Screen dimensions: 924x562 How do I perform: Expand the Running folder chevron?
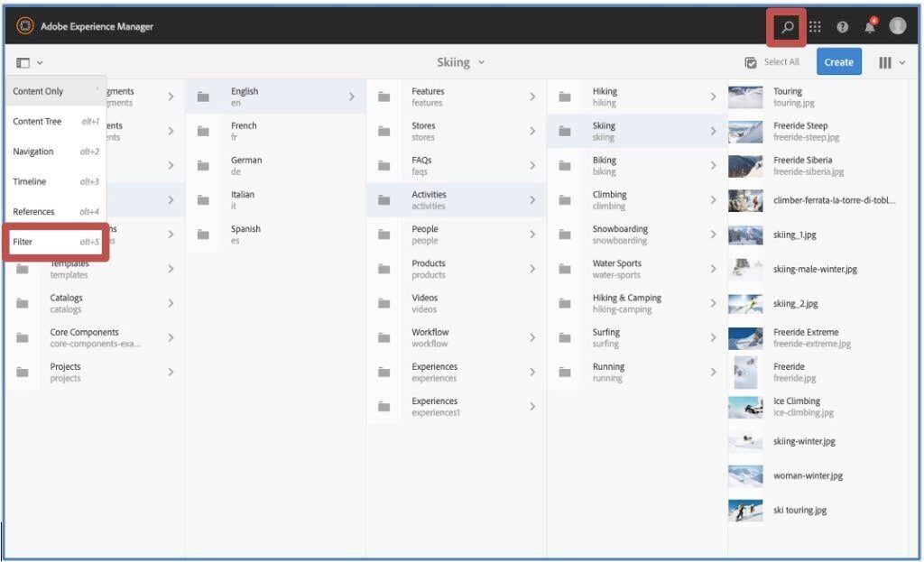tap(713, 372)
